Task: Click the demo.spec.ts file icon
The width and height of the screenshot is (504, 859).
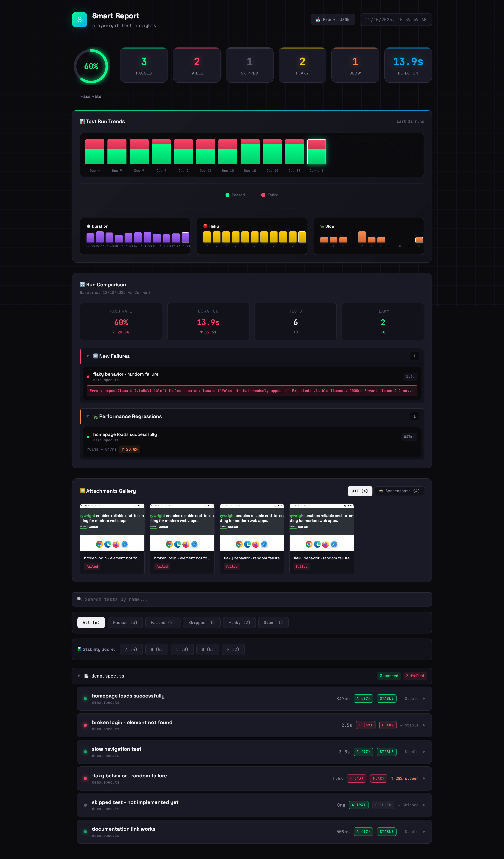Action: (86, 676)
